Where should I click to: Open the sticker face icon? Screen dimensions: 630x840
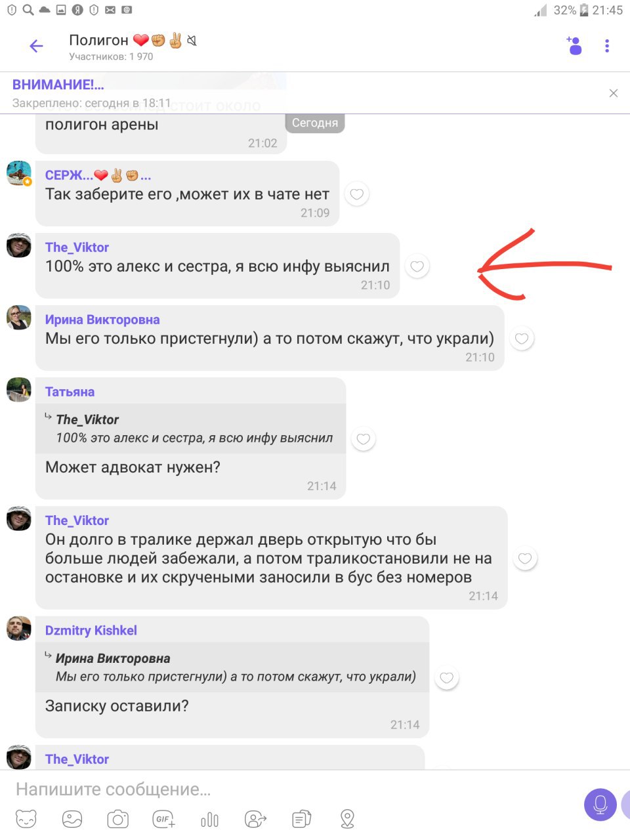click(26, 819)
